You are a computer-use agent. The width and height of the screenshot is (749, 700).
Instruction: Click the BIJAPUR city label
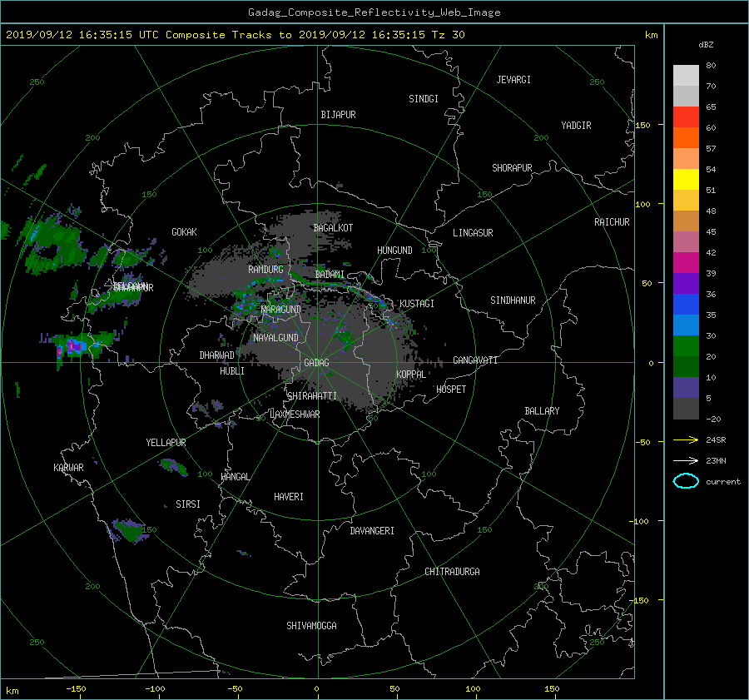coord(338,115)
